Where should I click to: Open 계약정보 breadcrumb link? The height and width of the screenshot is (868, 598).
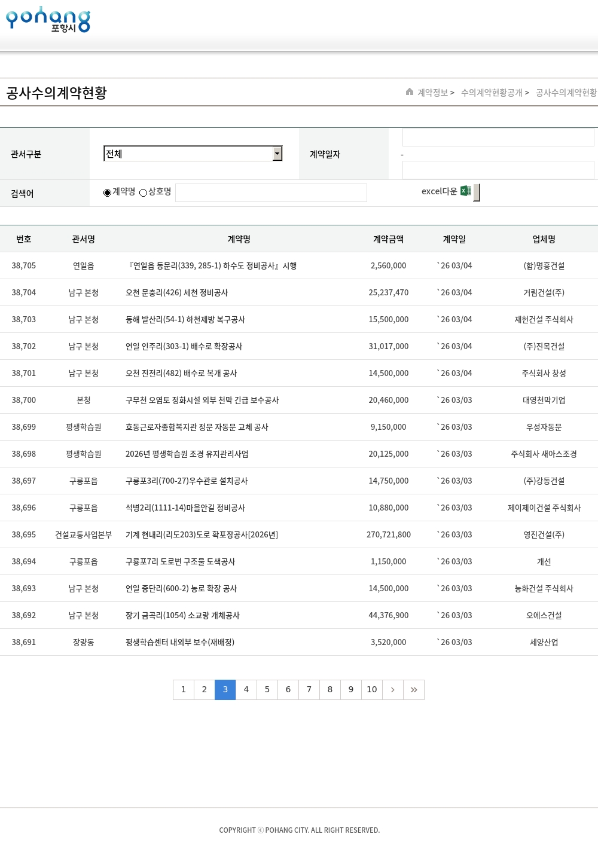pos(432,93)
